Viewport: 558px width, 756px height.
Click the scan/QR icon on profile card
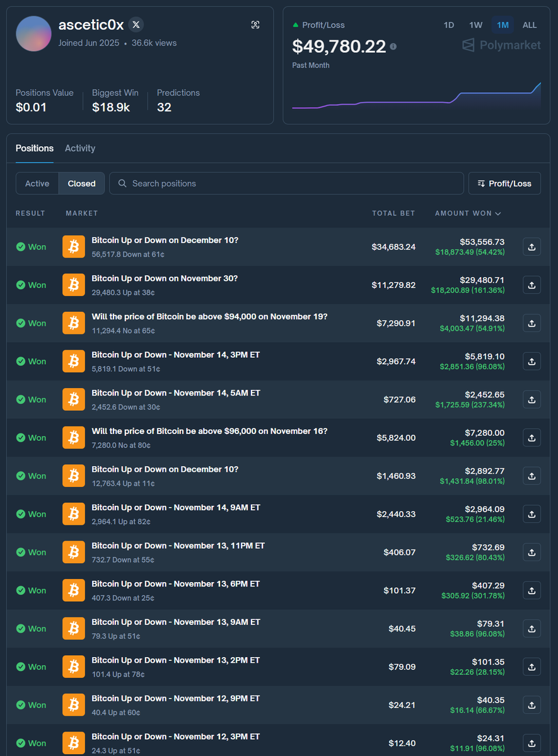coord(255,25)
